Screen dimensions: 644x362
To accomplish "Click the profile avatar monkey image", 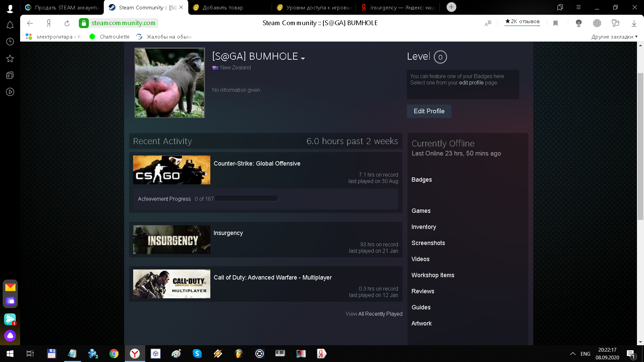I will pyautogui.click(x=170, y=83).
